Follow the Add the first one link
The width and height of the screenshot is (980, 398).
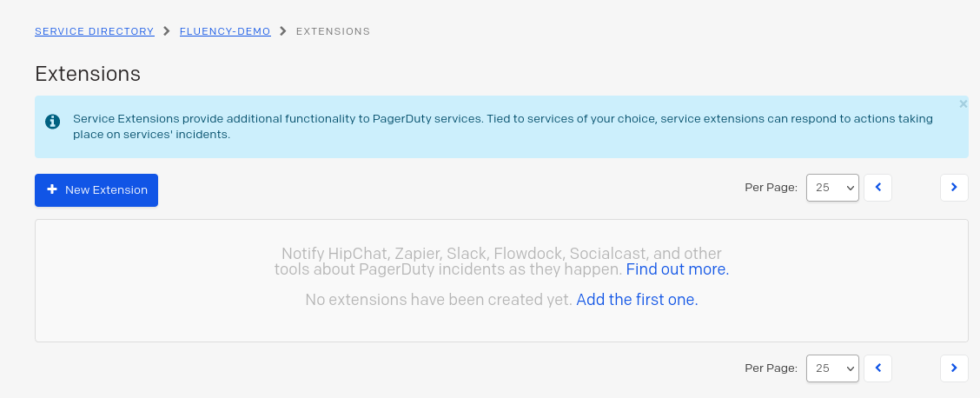[637, 300]
